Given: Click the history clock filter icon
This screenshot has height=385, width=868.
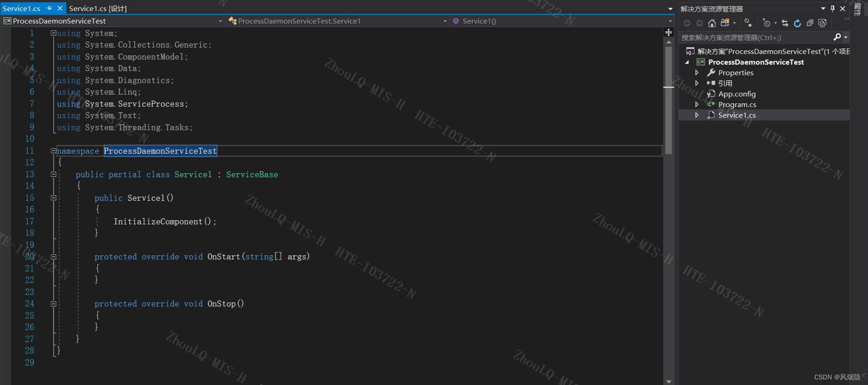Looking at the screenshot, I should (767, 23).
